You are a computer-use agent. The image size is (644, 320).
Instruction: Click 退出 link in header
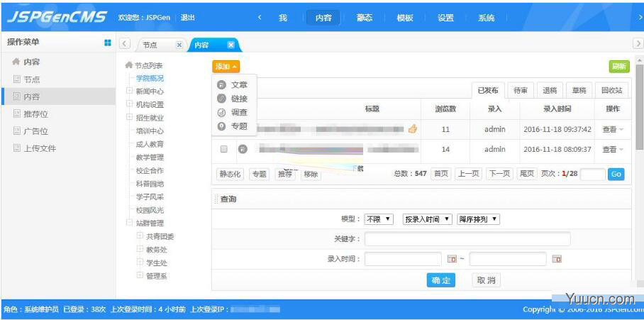coord(187,18)
